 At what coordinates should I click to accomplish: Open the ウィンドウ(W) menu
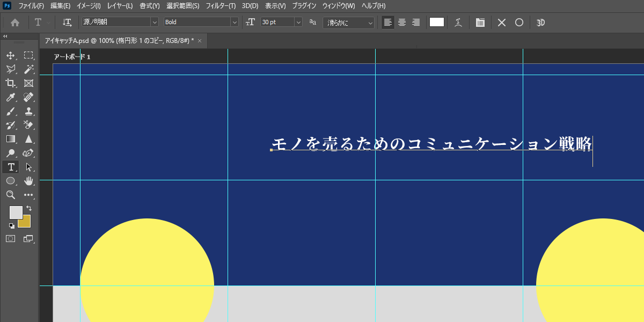[x=339, y=6]
